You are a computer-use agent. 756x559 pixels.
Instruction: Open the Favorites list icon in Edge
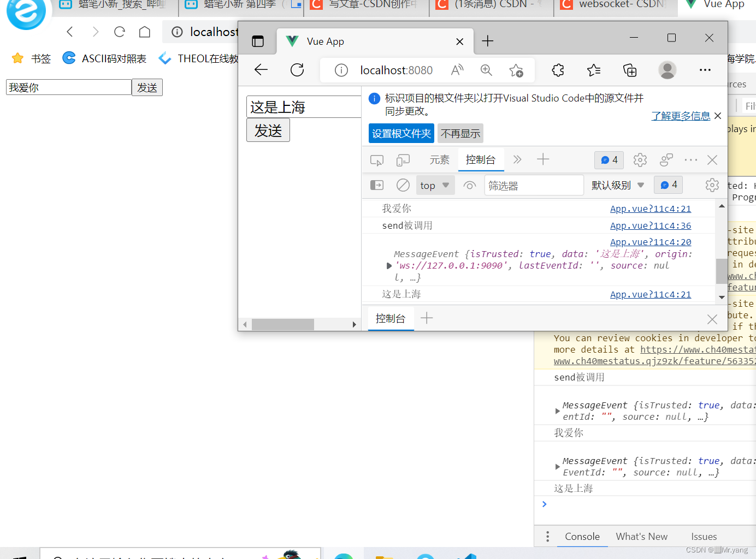pos(594,70)
